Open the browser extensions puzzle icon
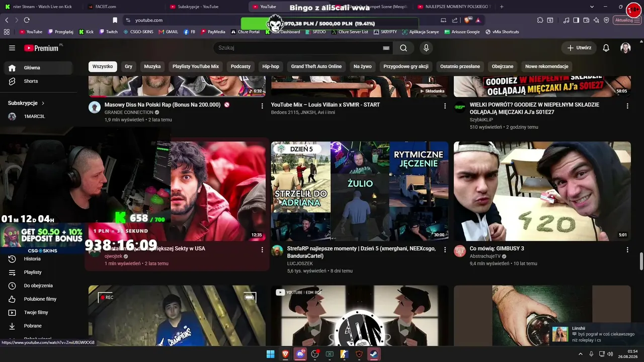644x362 pixels. (540, 20)
